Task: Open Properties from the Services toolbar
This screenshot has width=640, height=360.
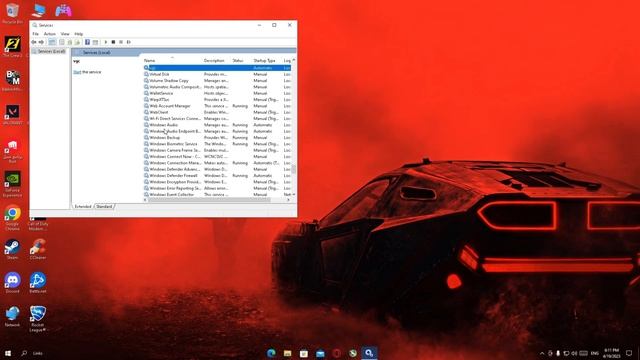Action: point(62,42)
